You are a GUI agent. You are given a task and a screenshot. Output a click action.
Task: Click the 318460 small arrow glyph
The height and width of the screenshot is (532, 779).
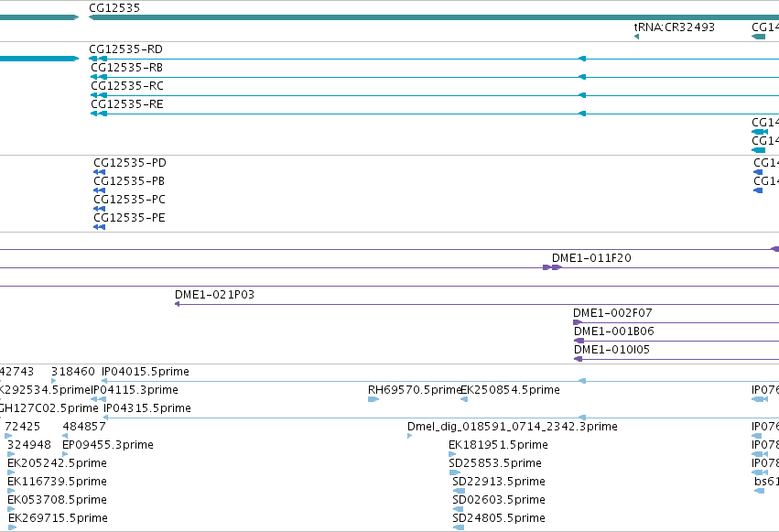[54, 382]
